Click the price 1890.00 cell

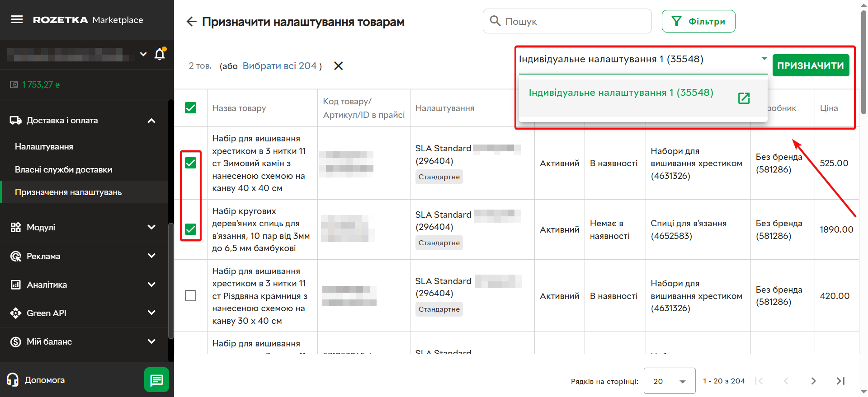(x=837, y=229)
